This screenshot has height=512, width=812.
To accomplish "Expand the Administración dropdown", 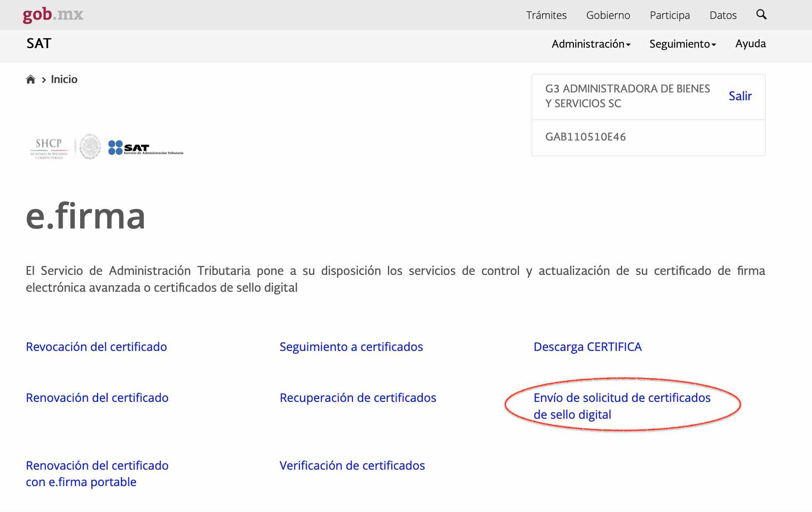I will click(591, 44).
